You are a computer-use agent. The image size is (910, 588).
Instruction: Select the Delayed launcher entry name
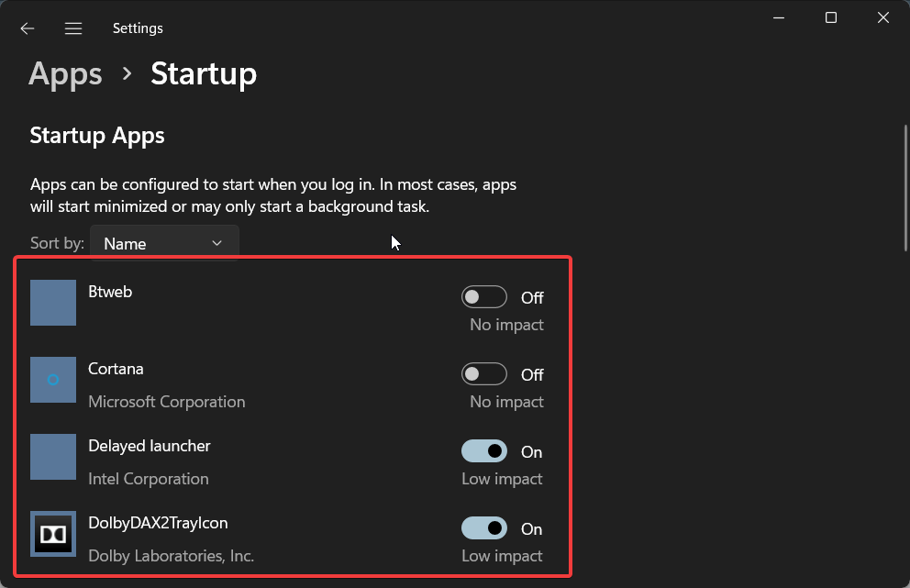[150, 446]
